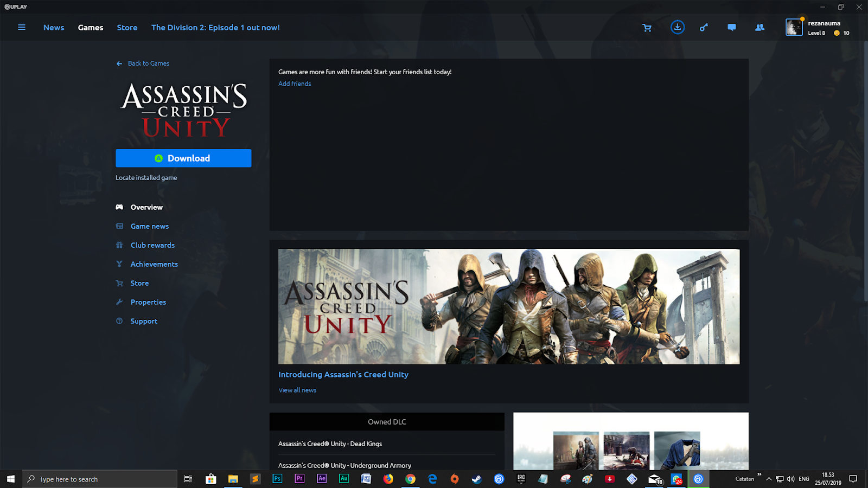Image resolution: width=868 pixels, height=488 pixels.
Task: Open the chat bubble icon
Action: (732, 28)
